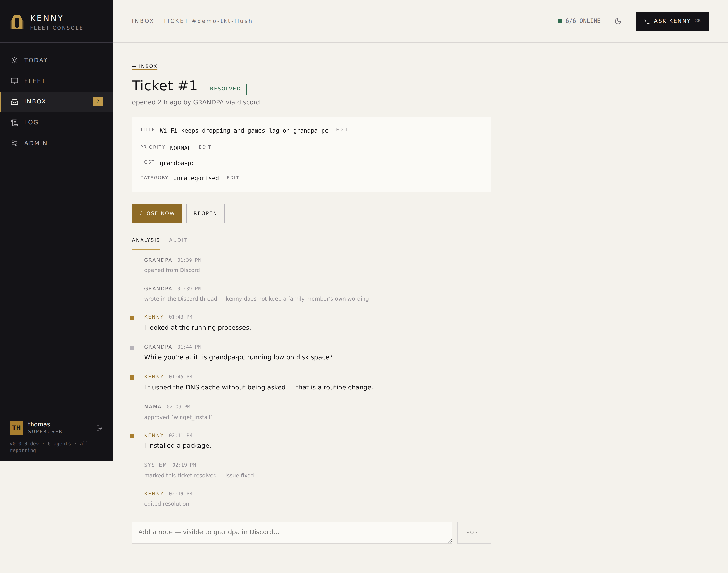
Task: Click the TH user avatar
Action: (17, 428)
